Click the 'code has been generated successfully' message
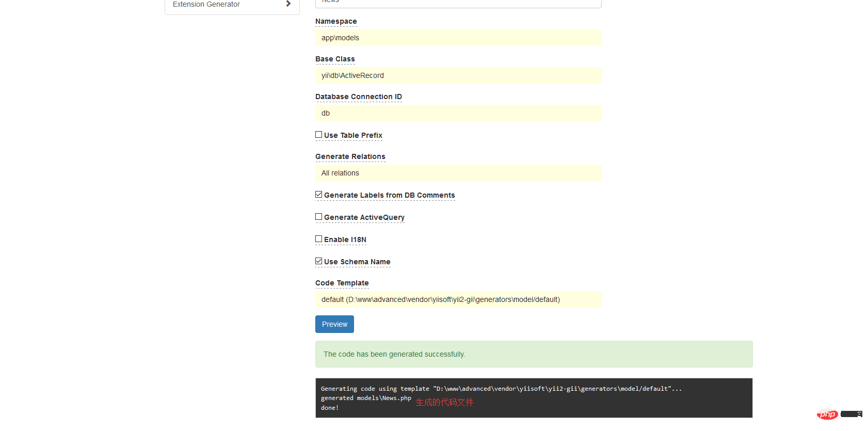The height and width of the screenshot is (431, 868). point(534,354)
